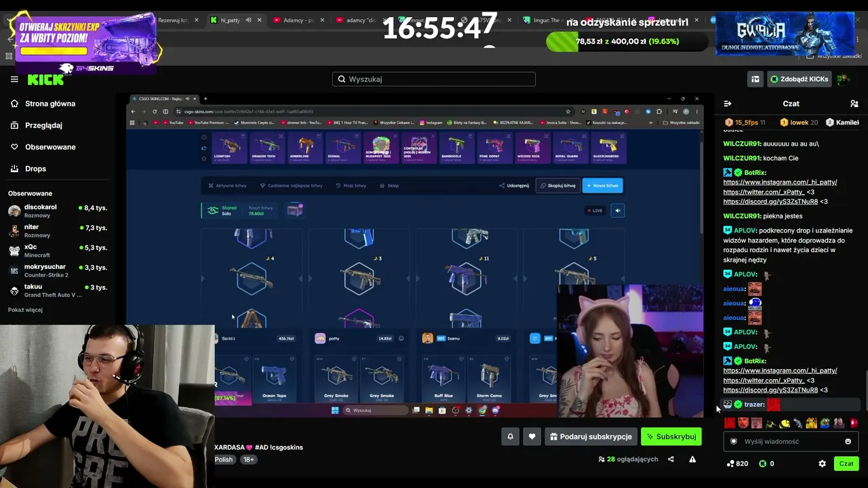Open chat settings gear icon
868x488 pixels.
point(822,464)
